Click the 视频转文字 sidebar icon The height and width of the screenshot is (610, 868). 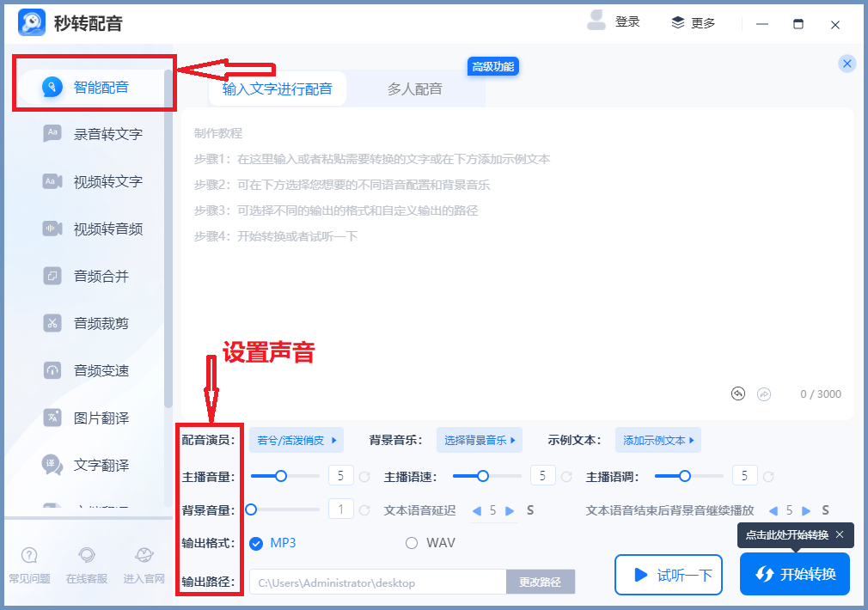tap(52, 181)
